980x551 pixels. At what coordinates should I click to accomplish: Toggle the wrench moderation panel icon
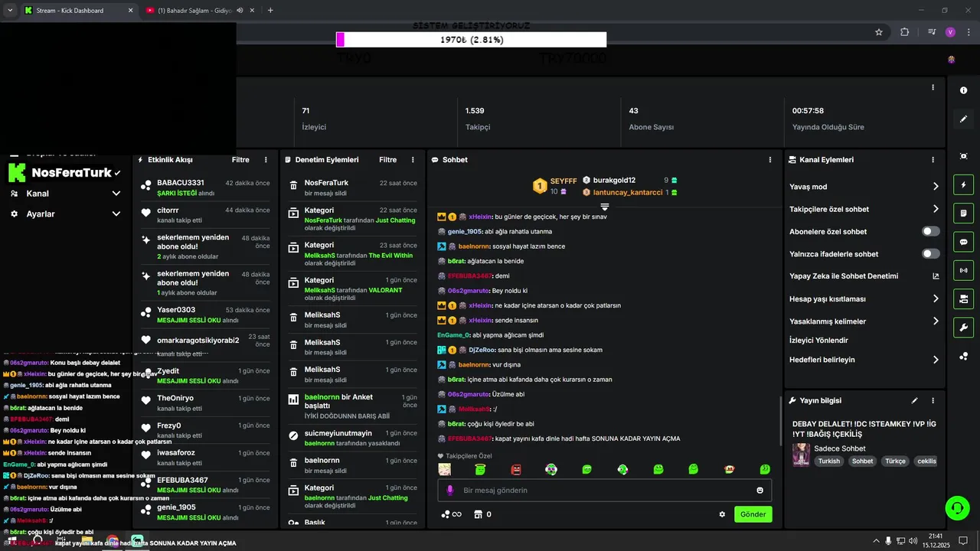click(963, 328)
